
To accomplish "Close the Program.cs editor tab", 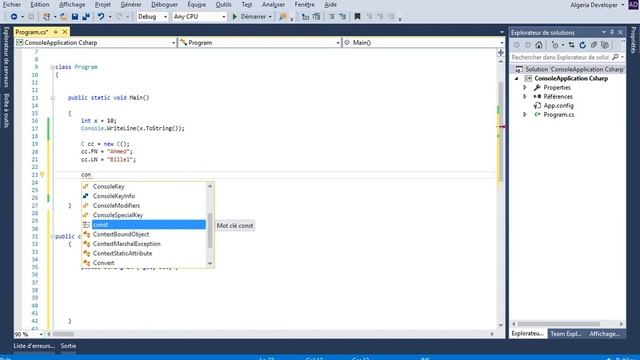I will click(64, 32).
